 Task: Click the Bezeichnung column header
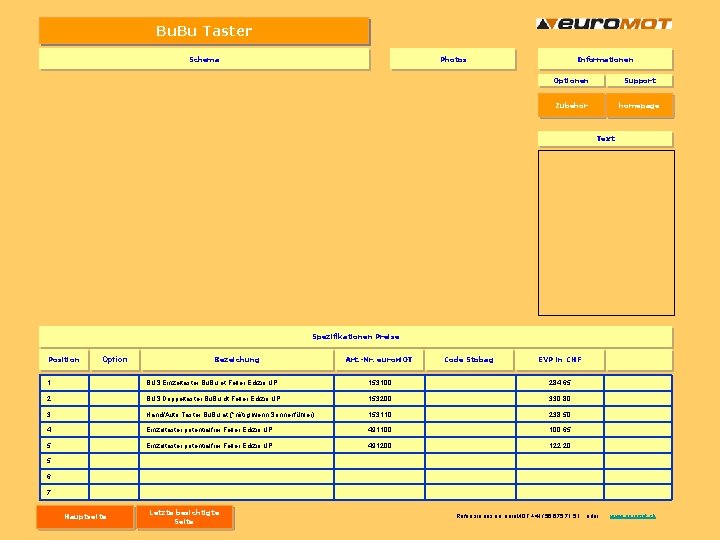click(x=237, y=360)
